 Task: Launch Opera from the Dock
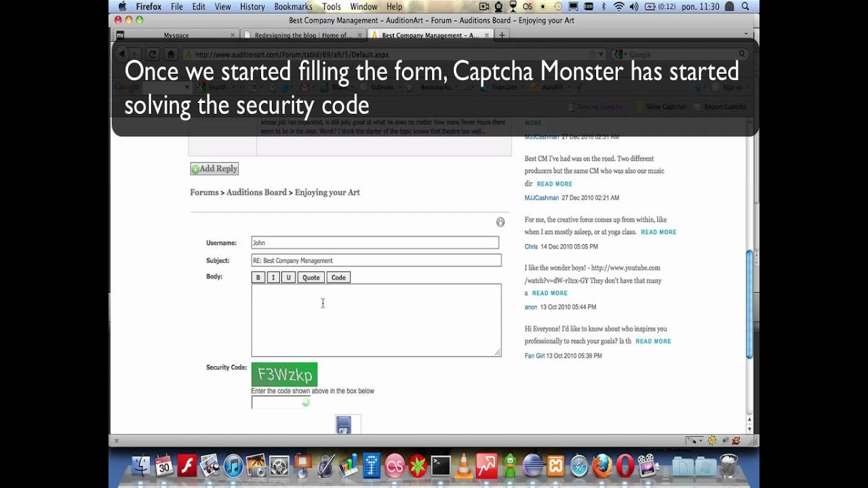click(625, 466)
